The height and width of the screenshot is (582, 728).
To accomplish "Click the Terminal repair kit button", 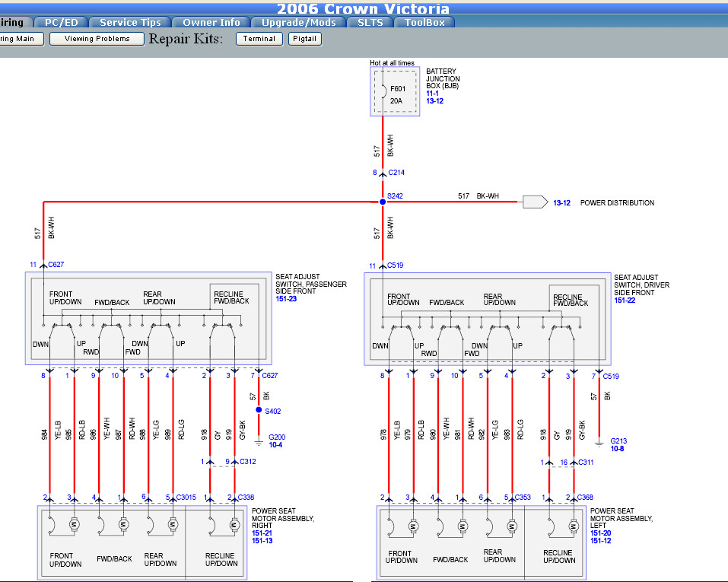I will (x=259, y=39).
